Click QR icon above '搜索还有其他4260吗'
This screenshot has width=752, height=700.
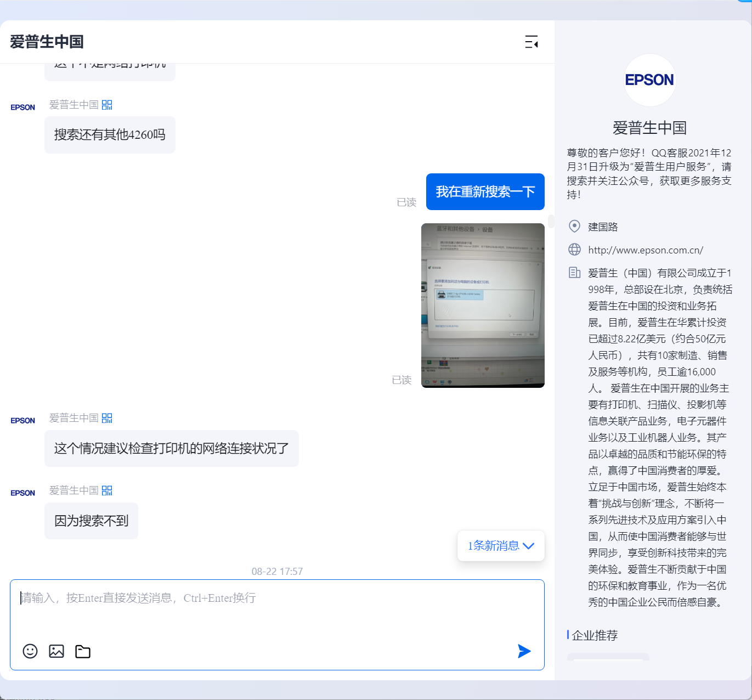click(107, 105)
